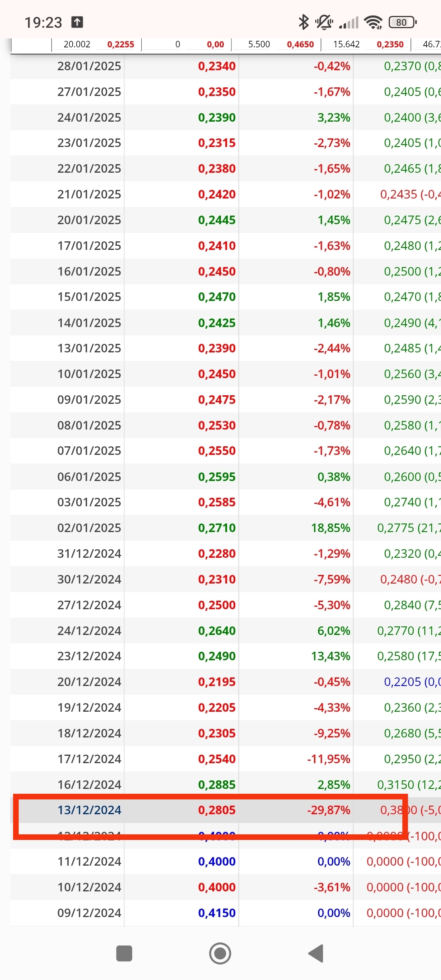The width and height of the screenshot is (441, 980).
Task: Click the 0,2885 price on 16/12/2024
Action: (x=217, y=784)
